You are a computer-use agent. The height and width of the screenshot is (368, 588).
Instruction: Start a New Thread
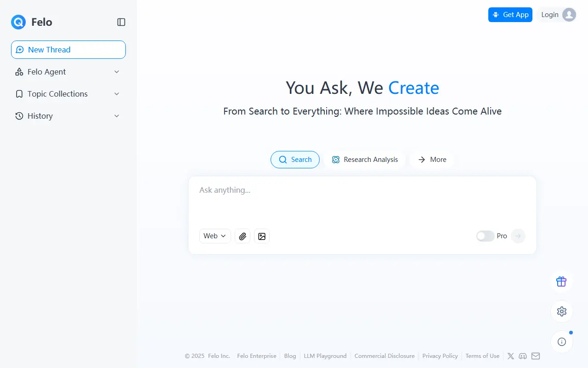[68, 50]
